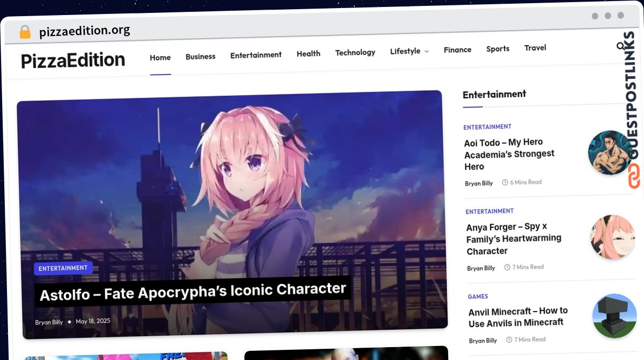Screen dimensions: 644x360
Task: Click the padlock icon in address bar
Action: 25,32
